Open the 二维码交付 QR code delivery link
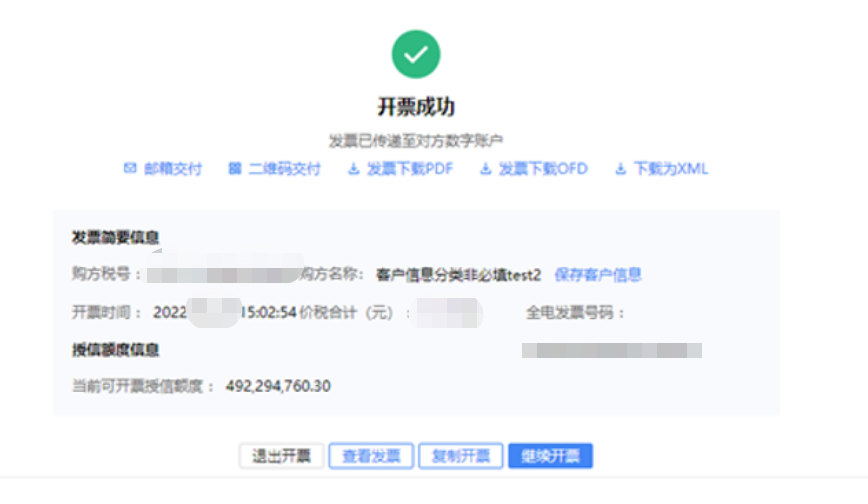This screenshot has height=504, width=868. pos(285,169)
